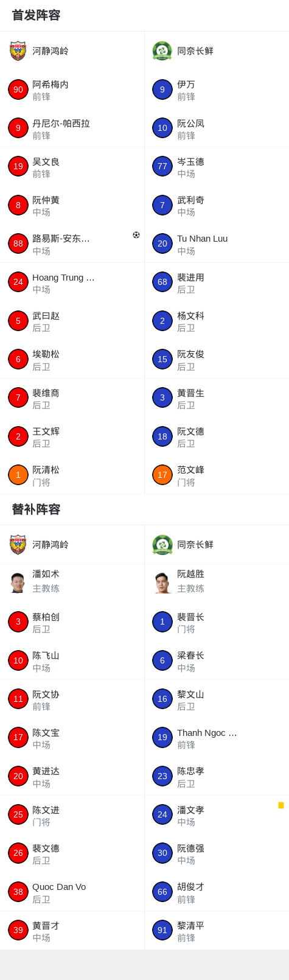The height and width of the screenshot is (980, 289).
Task: Select blue number 9 badge for 伊万
Action: point(162,89)
